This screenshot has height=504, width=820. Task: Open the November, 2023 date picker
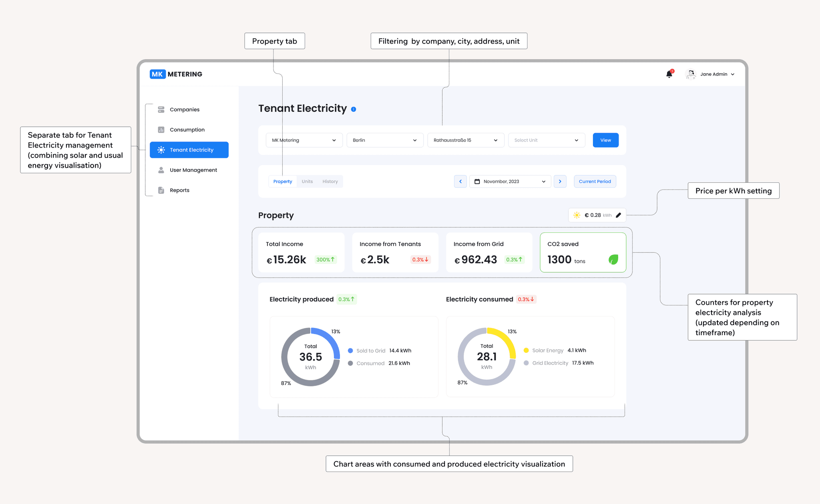[x=510, y=182]
